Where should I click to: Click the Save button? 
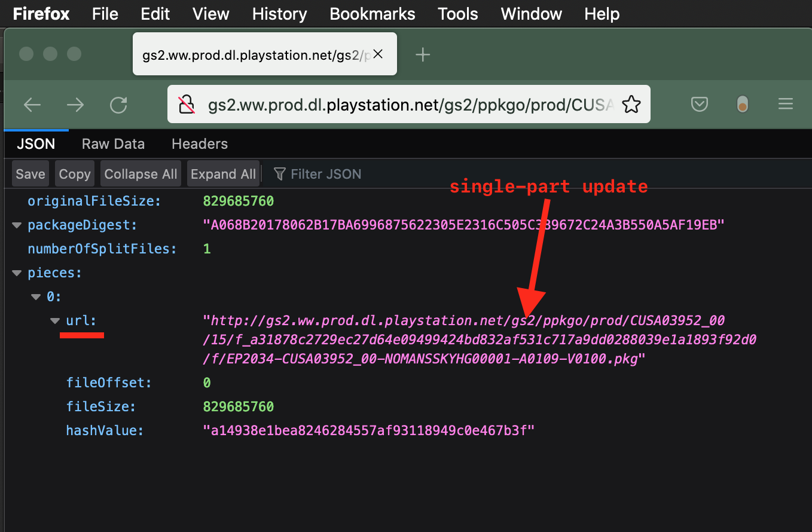(x=30, y=174)
